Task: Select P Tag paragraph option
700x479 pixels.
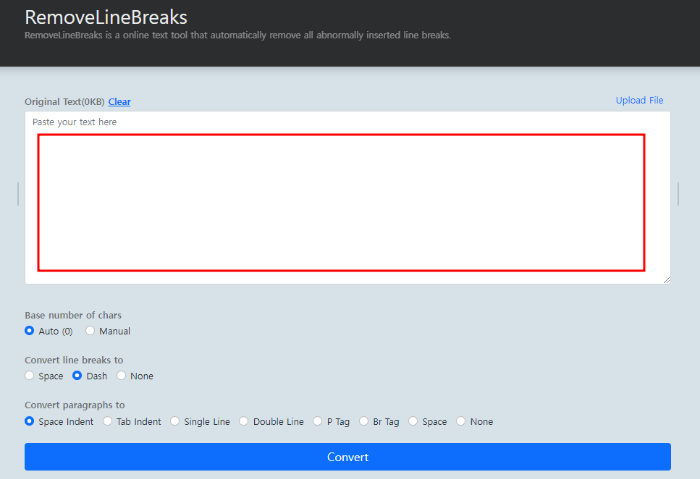Action: pyautogui.click(x=317, y=421)
